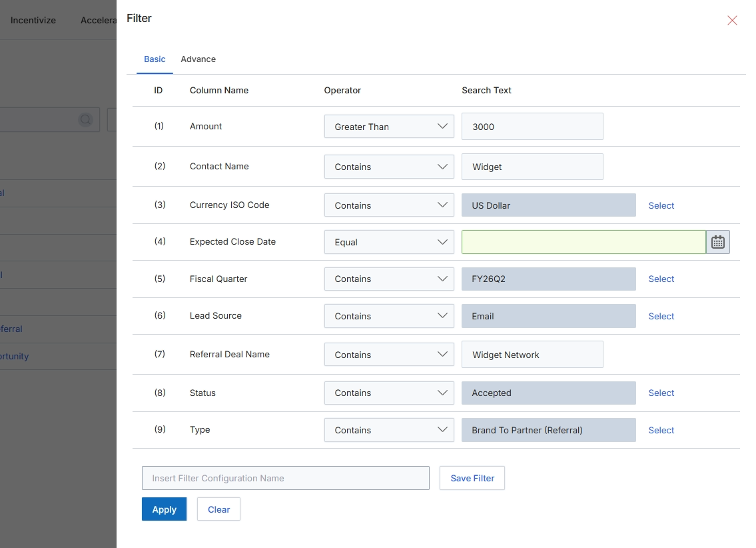Expand the Fiscal Quarter operator dropdown

(389, 279)
